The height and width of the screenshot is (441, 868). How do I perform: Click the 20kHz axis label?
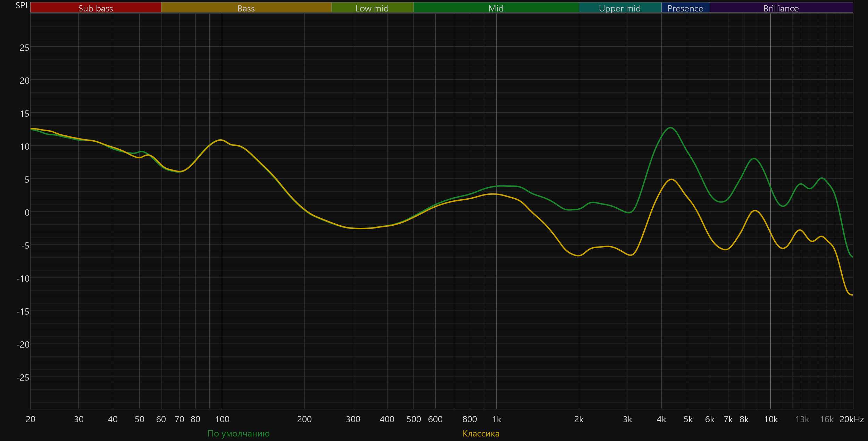pos(851,419)
